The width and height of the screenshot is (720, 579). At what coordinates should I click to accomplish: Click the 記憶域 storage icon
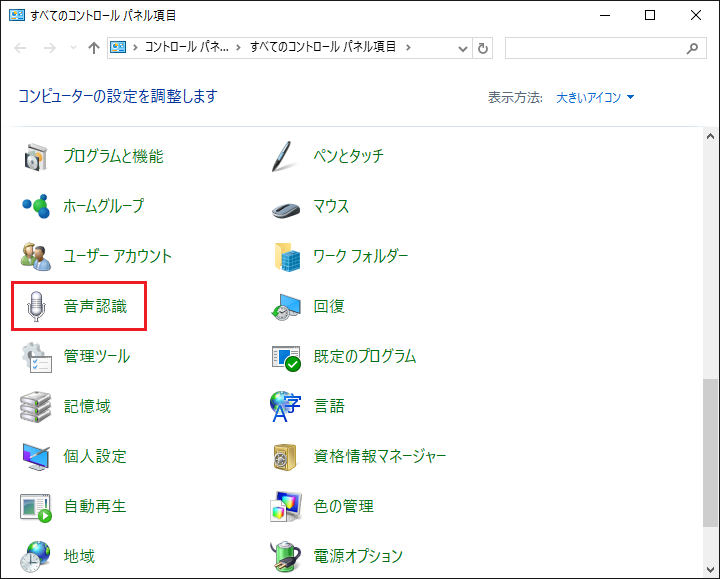37,406
